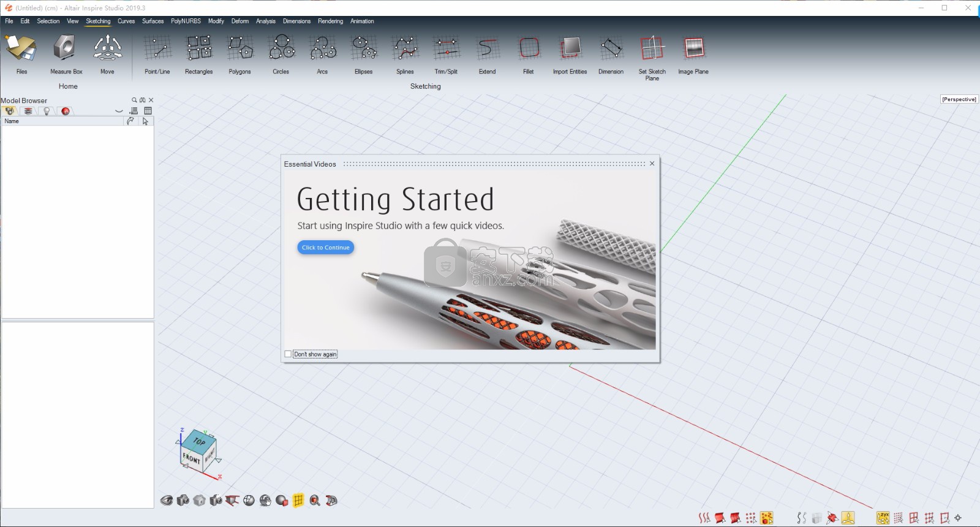This screenshot has width=980, height=527.
Task: Select the Arcs sketch tool
Action: click(322, 54)
